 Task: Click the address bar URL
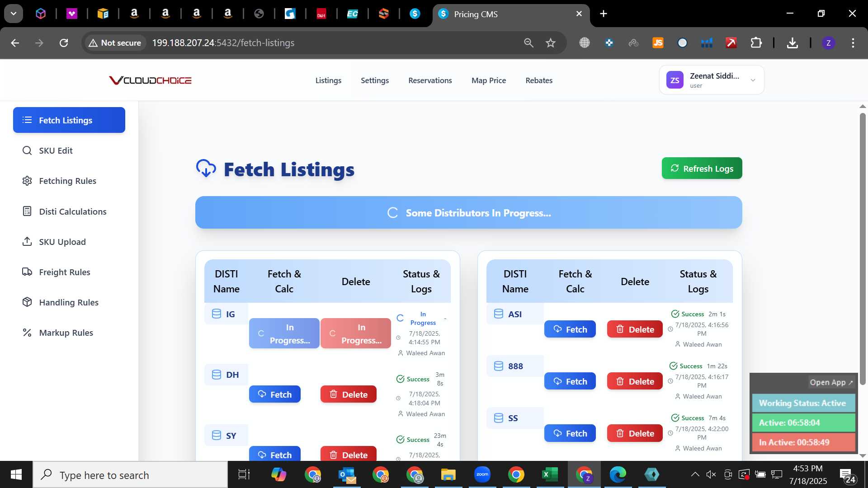click(223, 43)
